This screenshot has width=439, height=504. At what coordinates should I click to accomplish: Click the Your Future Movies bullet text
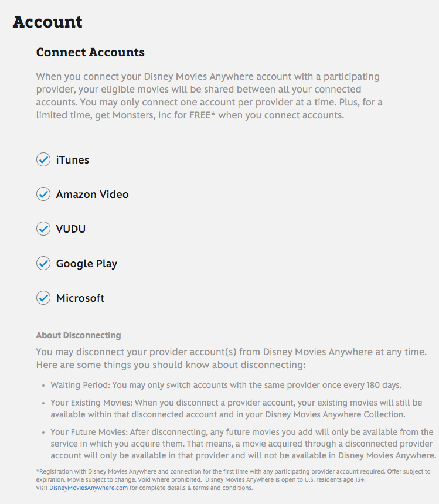(x=243, y=444)
